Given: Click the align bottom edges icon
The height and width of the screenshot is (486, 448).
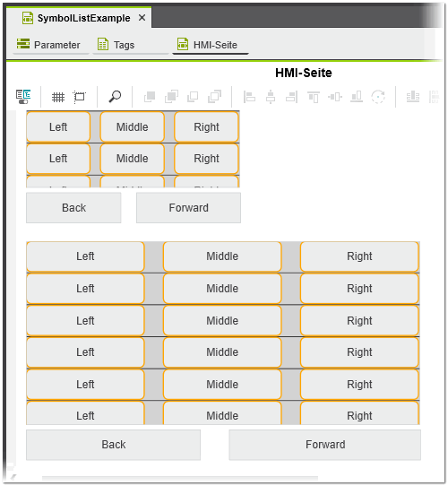Looking at the screenshot, I should (x=357, y=97).
